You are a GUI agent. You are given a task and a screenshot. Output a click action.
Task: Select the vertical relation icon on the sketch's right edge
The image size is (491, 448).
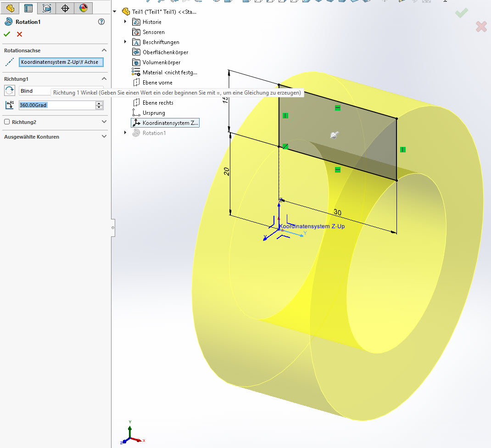pos(403,150)
